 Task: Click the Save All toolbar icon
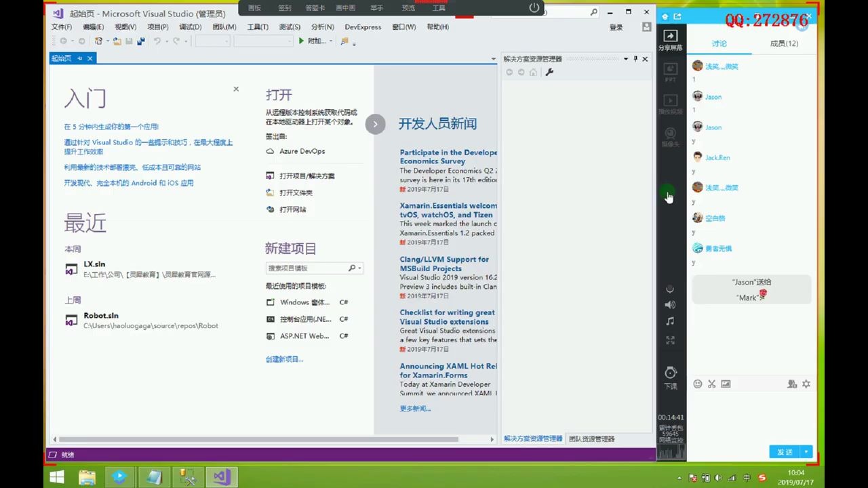141,41
